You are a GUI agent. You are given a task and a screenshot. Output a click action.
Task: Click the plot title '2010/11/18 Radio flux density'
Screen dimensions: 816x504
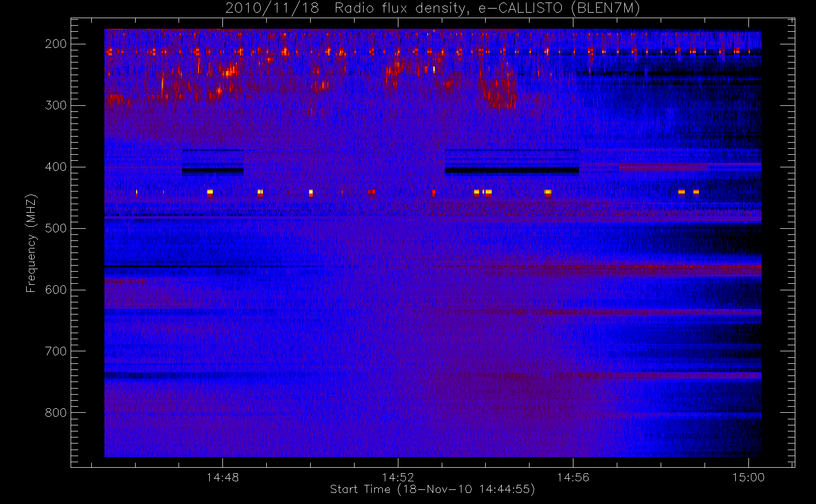point(432,8)
